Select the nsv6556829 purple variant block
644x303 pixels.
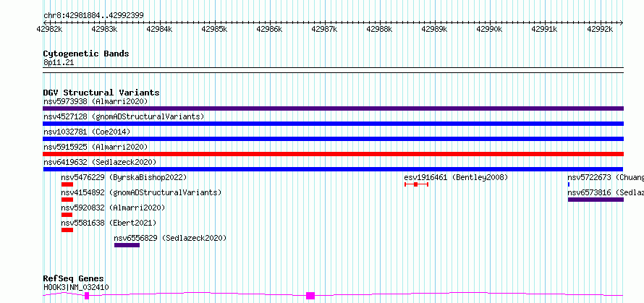tap(127, 245)
